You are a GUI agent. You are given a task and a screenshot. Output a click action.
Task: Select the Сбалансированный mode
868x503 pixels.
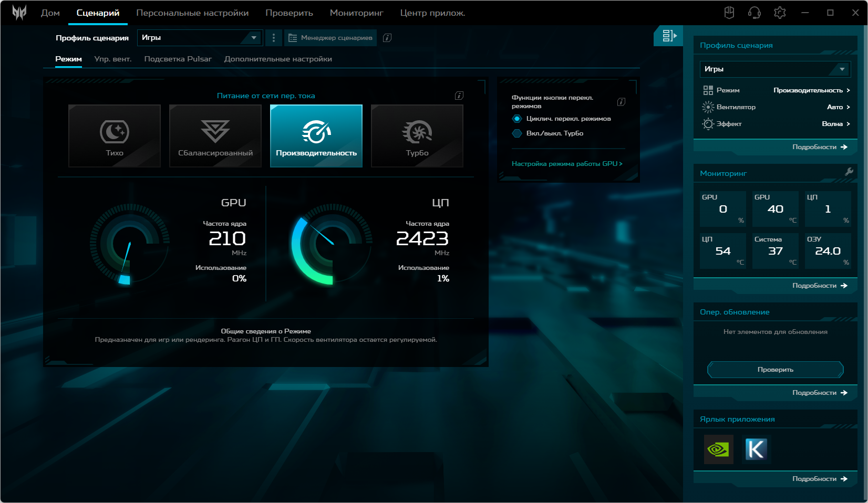tap(215, 136)
